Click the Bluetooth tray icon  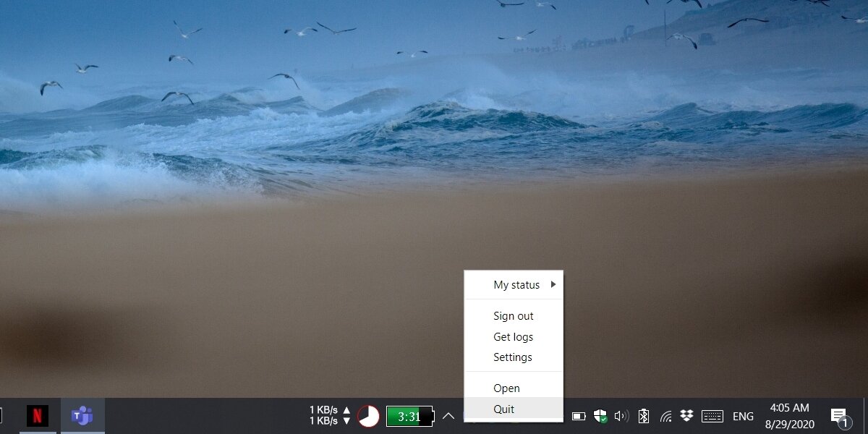point(643,416)
